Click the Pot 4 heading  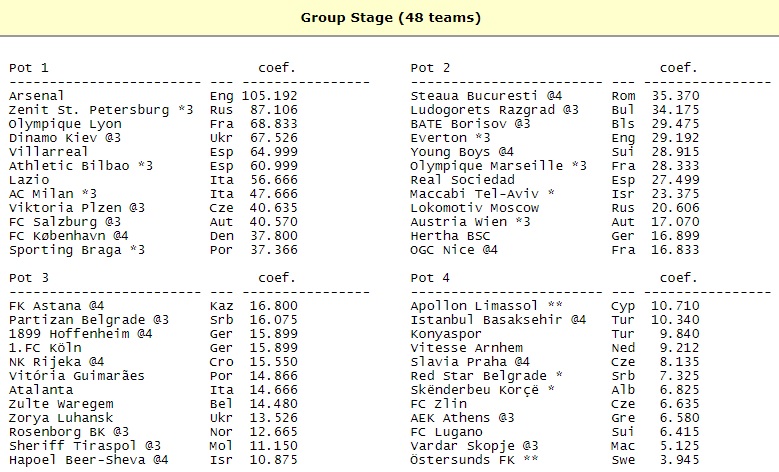(x=430, y=277)
